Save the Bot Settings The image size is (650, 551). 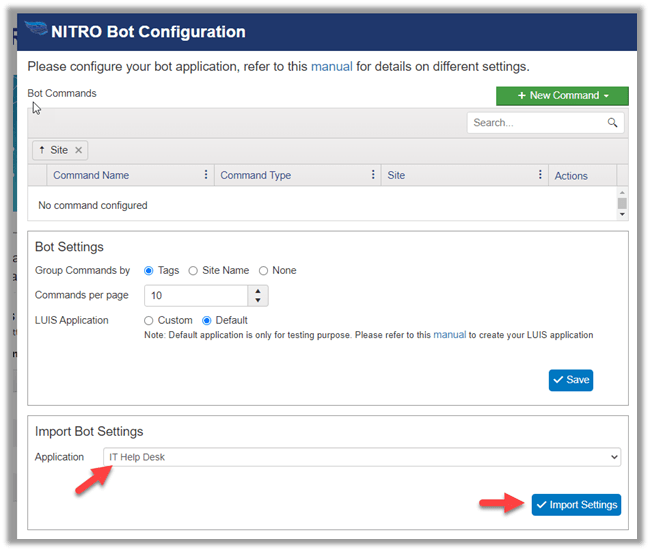571,380
